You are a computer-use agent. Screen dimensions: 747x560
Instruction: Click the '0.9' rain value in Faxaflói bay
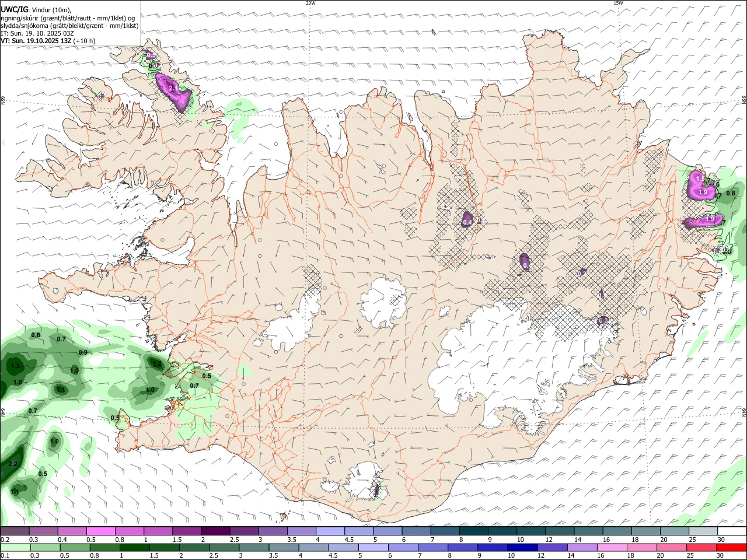83,352
